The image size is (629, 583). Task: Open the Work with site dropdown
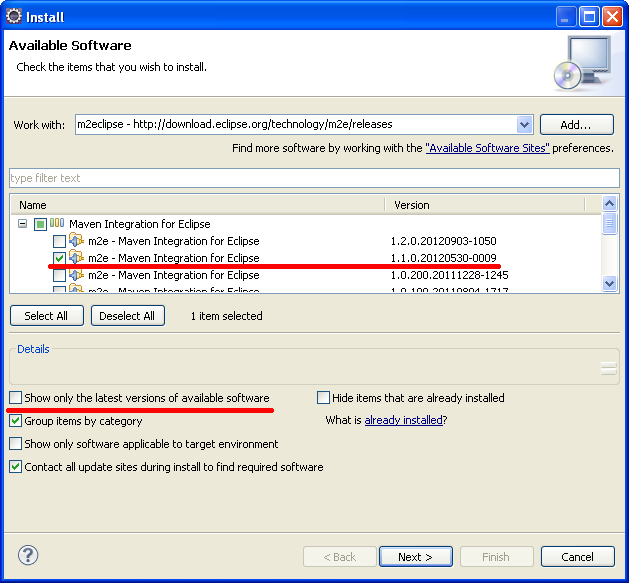525,125
